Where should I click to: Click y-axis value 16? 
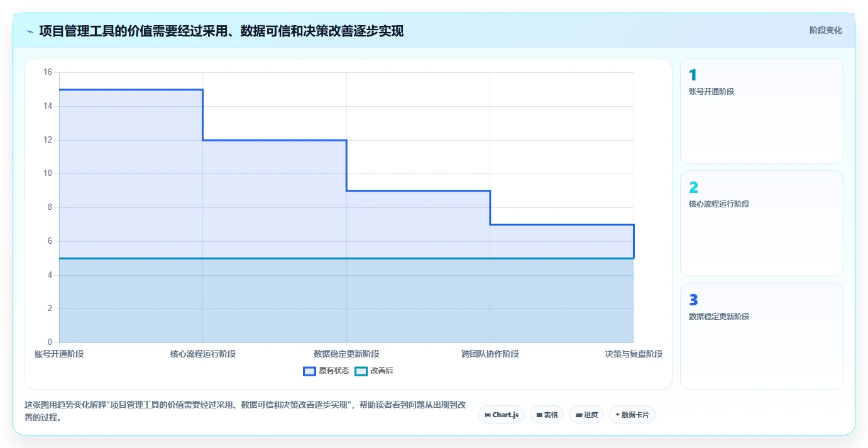click(x=48, y=72)
